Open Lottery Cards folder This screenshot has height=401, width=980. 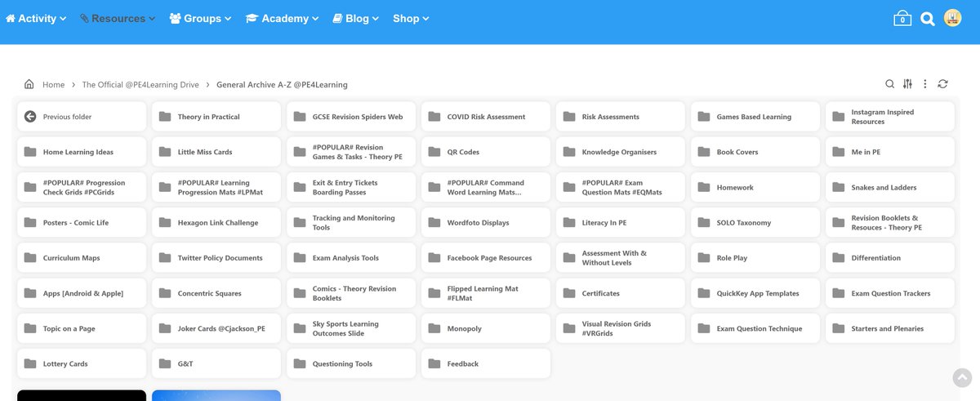[82, 363]
